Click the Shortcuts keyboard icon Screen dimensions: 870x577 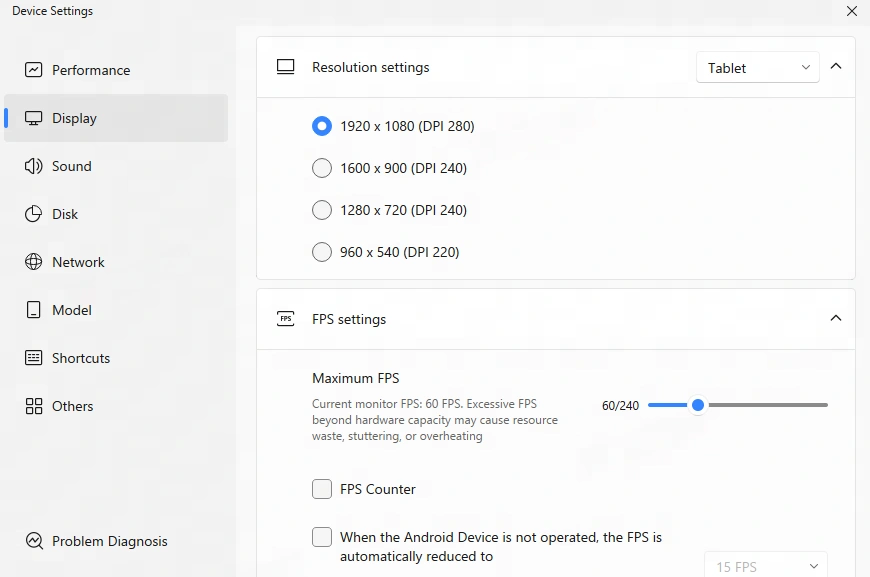point(33,358)
